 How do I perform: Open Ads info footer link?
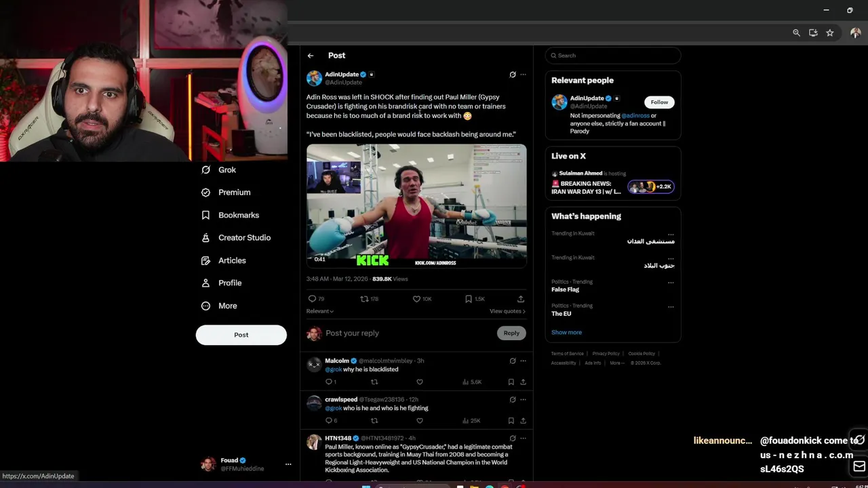[x=593, y=363]
